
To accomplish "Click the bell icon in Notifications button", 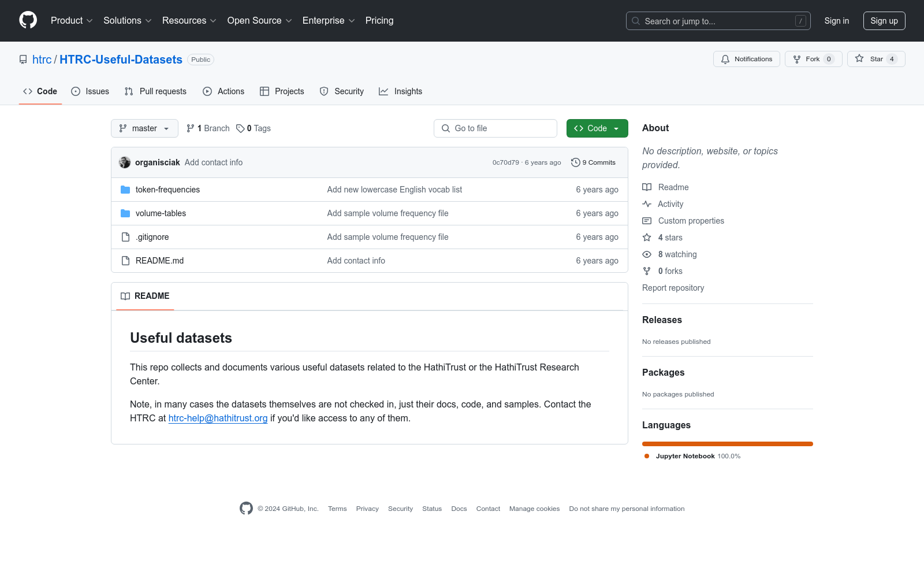I will click(725, 59).
